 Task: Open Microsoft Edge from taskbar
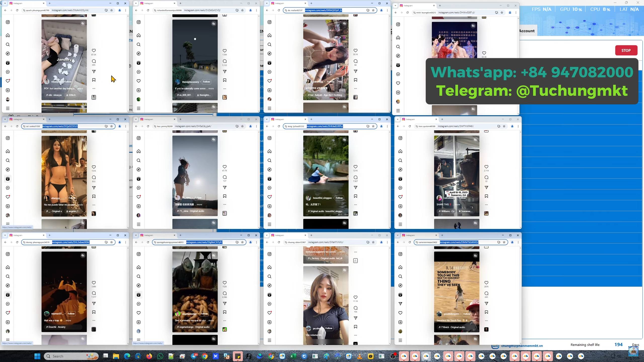127,356
